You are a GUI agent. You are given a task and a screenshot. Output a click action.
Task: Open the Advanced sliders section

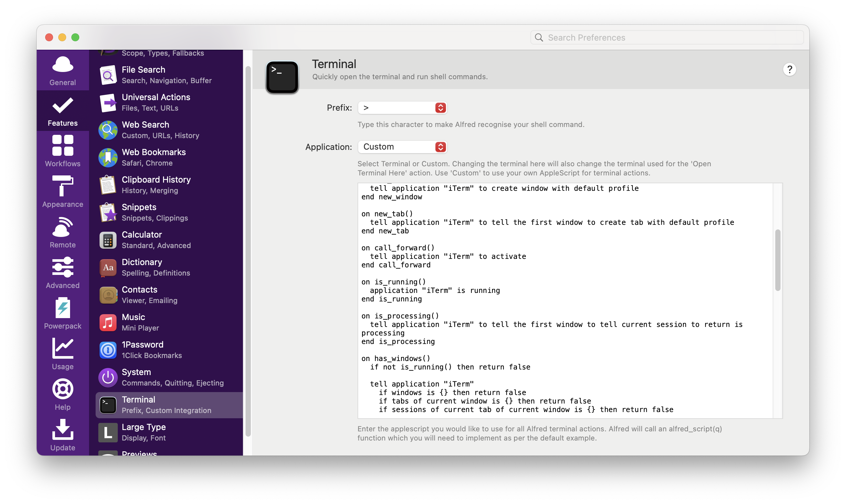pos(63,273)
